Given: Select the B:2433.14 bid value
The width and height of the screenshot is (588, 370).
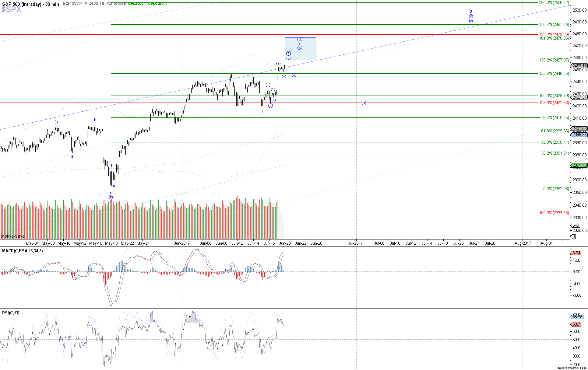Looking at the screenshot, I should click(73, 3).
